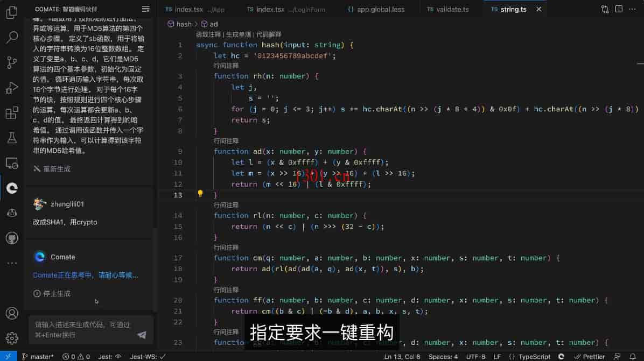
Task: Open the COMATE panel menu icon
Action: pyautogui.click(x=145, y=9)
